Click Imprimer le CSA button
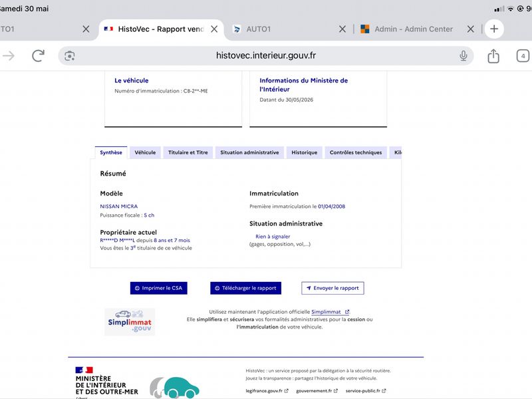 click(158, 288)
